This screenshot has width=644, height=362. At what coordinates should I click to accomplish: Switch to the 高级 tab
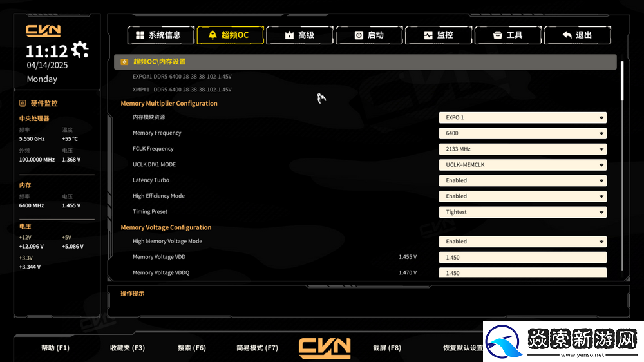(300, 35)
